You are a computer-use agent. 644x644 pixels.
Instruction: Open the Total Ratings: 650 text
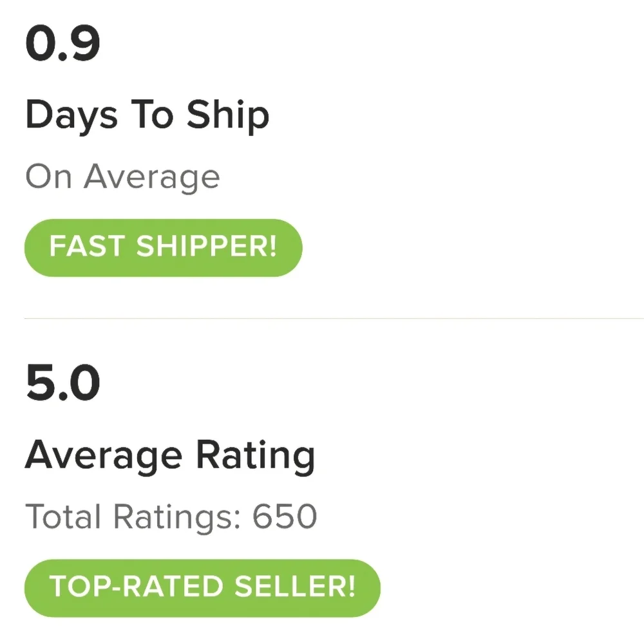pyautogui.click(x=171, y=516)
